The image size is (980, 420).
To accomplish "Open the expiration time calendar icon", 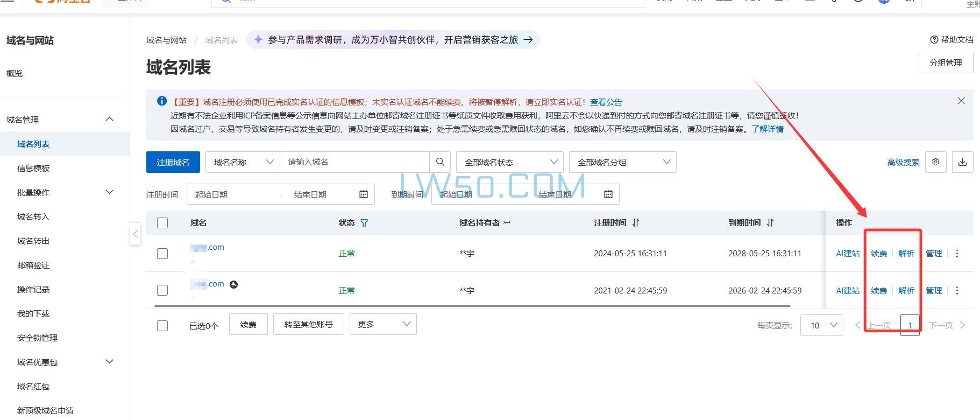I will (x=608, y=194).
